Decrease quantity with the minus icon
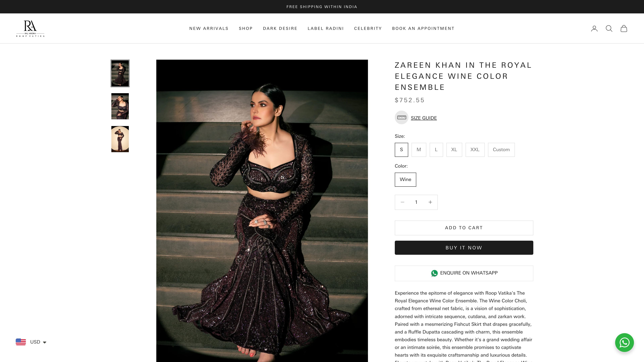 402,202
